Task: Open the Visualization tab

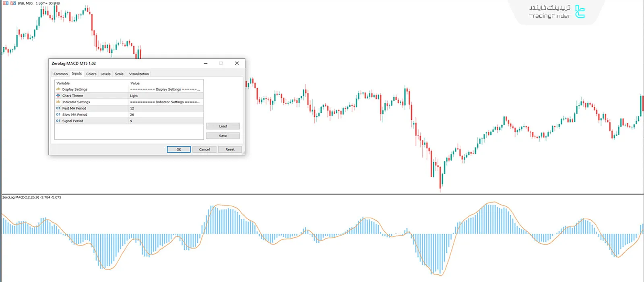Action: coord(138,74)
